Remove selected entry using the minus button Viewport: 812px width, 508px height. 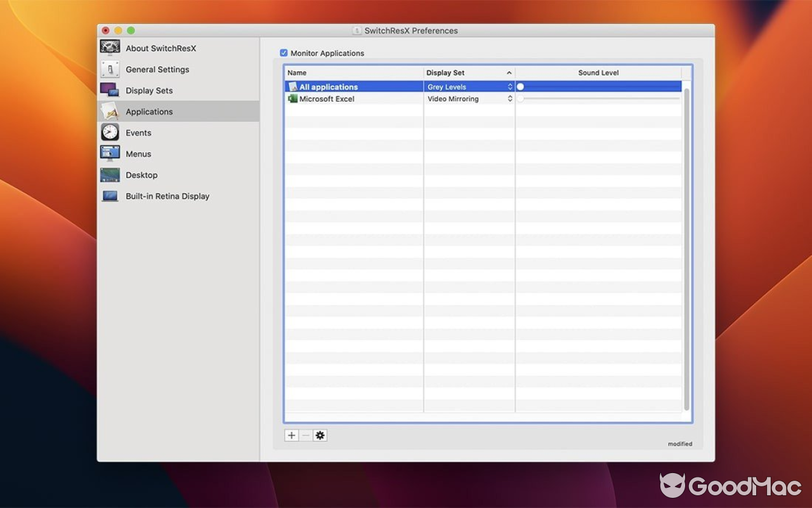[305, 435]
